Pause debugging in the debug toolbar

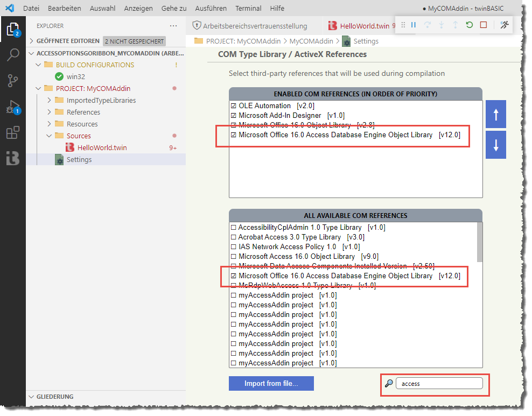coord(414,25)
